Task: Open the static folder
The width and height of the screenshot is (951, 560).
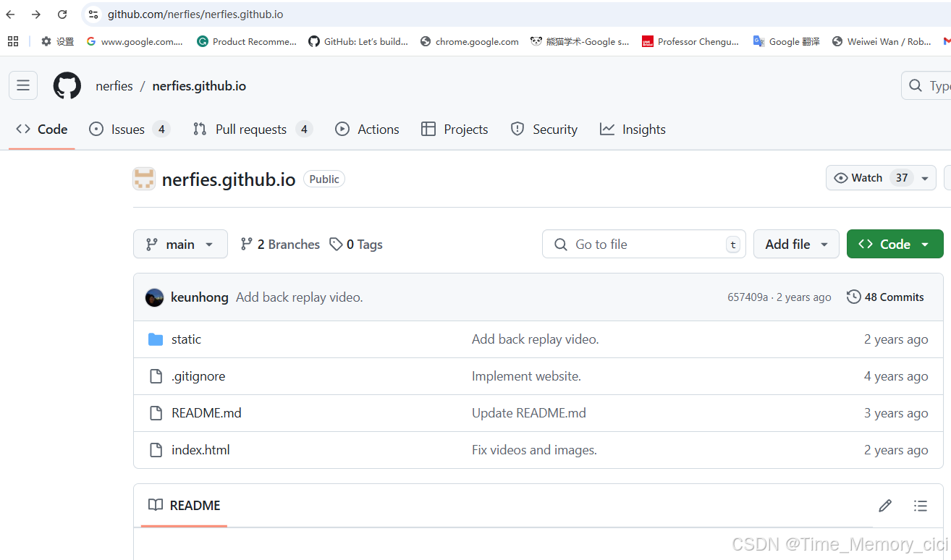Action: [x=186, y=339]
